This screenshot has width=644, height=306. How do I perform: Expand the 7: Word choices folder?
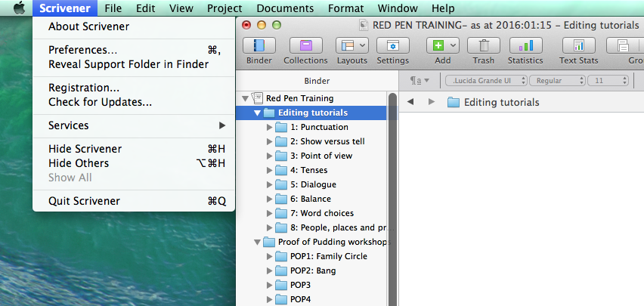269,213
